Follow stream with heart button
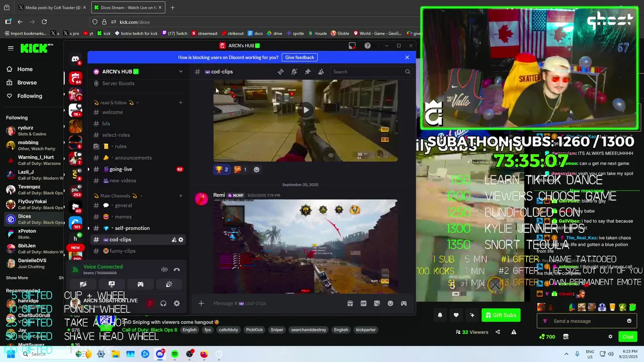The height and width of the screenshot is (362, 644). pyautogui.click(x=456, y=315)
